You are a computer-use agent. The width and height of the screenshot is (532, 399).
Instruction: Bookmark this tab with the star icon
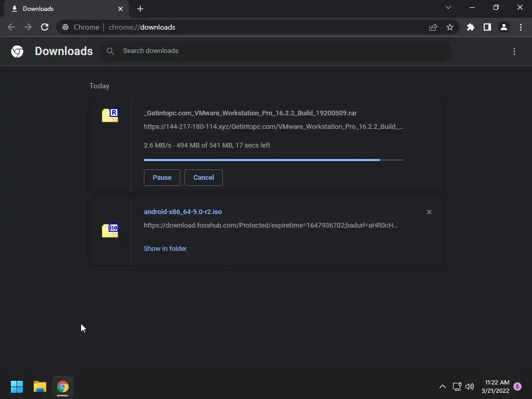click(x=450, y=27)
